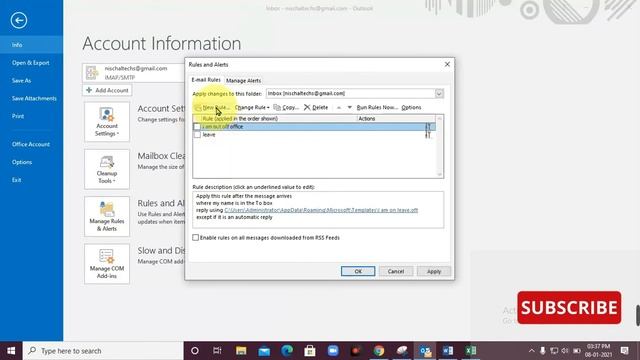
Task: Enable rules on RSS Feeds checkbox
Action: tap(196, 238)
